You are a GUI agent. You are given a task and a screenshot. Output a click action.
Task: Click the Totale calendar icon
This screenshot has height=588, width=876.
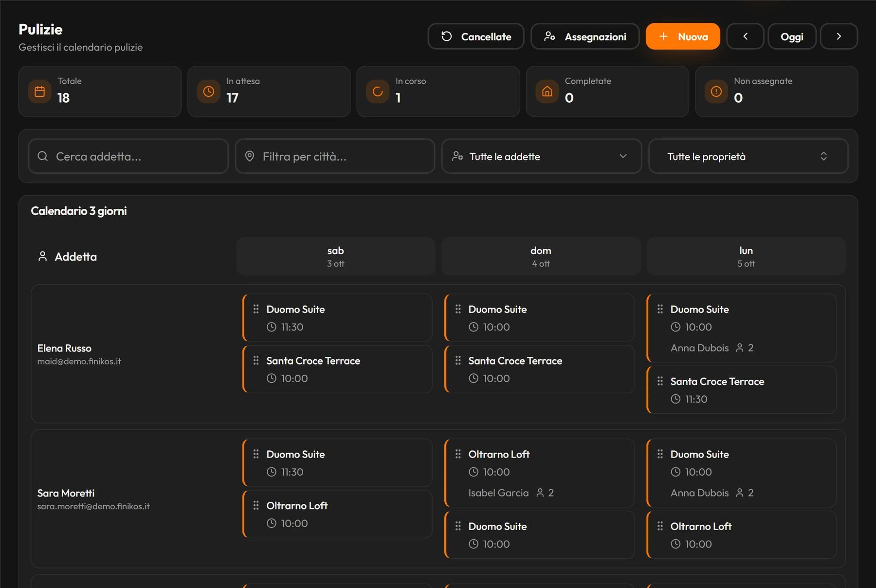(40, 92)
